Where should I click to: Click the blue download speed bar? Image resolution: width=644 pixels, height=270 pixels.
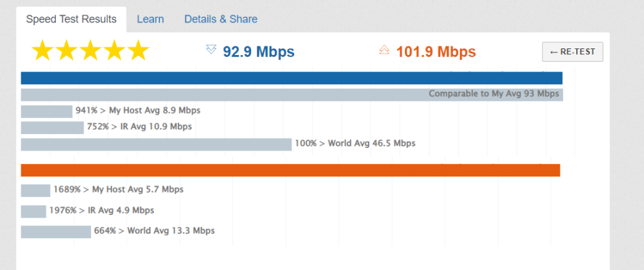(291, 78)
